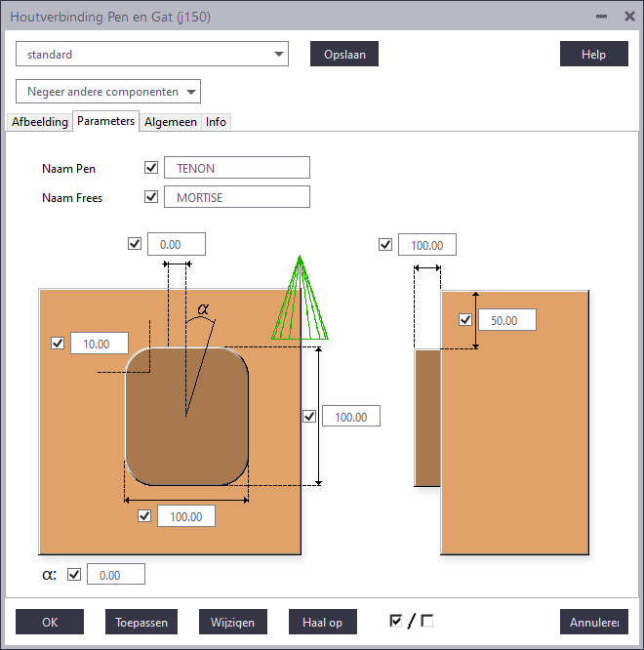644x650 pixels.
Task: Toggle the checkbox beside the 10.00 radius field
Action: click(x=58, y=344)
